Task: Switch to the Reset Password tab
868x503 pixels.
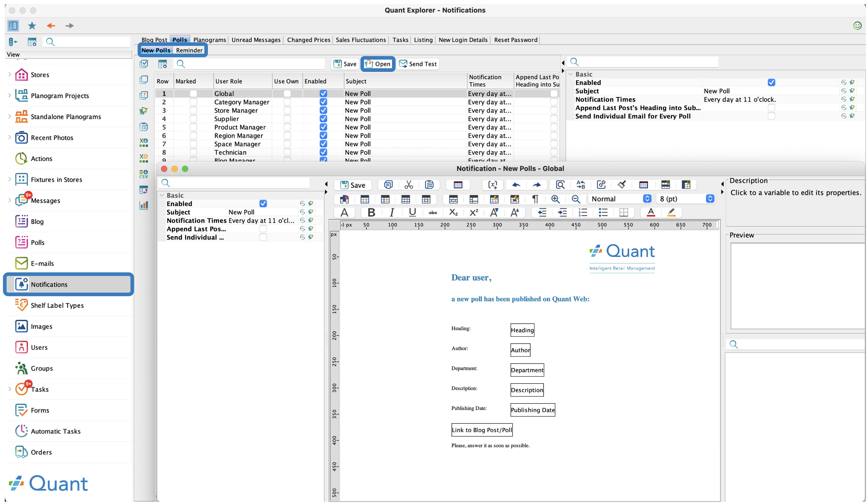Action: point(516,40)
